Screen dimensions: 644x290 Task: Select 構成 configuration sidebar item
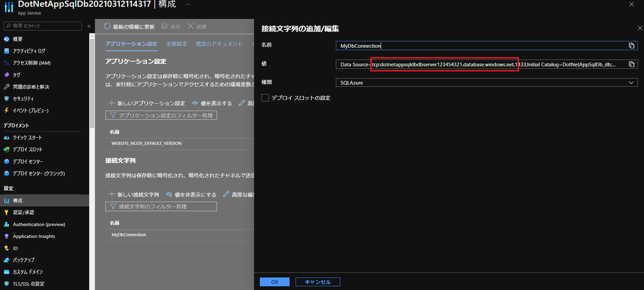45,200
